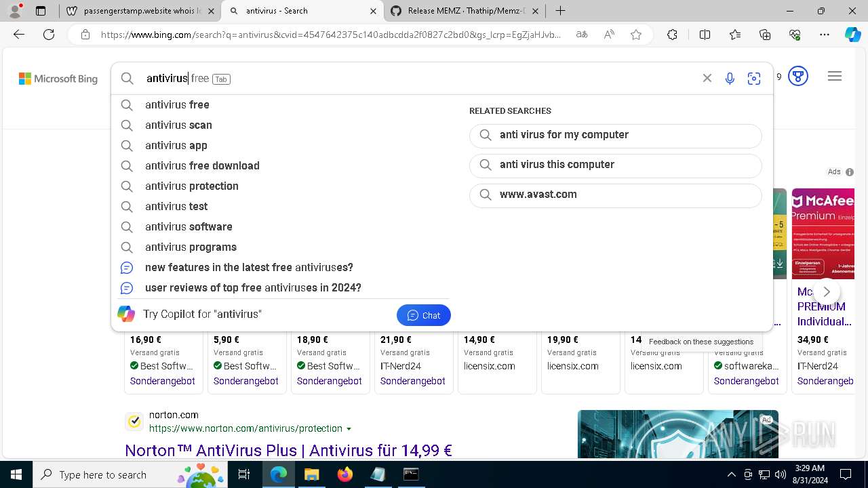Select the "antivirus free download" suggestion
Screen dimensions: 868x488
pyautogui.click(x=283, y=165)
